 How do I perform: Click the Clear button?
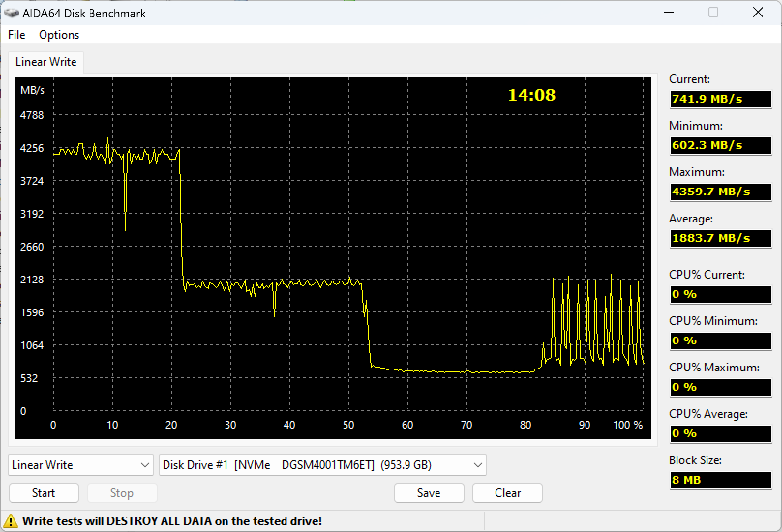[508, 493]
